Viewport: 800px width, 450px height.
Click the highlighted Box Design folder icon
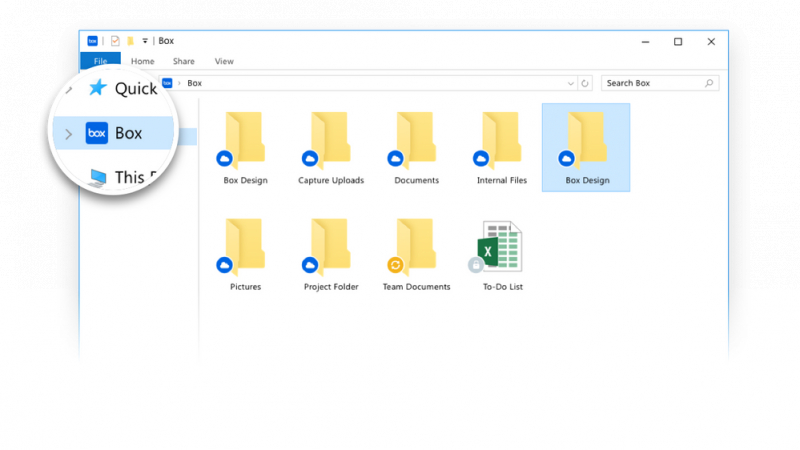point(586,139)
